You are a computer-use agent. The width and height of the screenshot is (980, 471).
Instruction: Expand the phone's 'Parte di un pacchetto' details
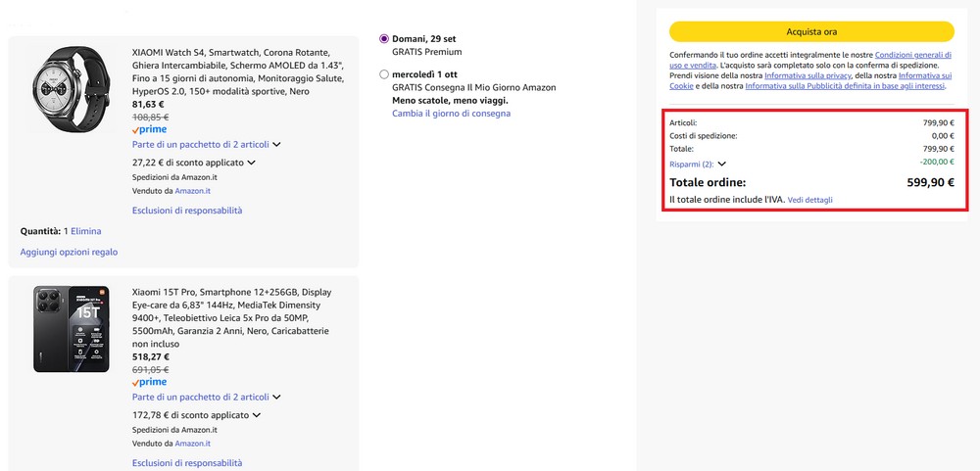pos(276,398)
